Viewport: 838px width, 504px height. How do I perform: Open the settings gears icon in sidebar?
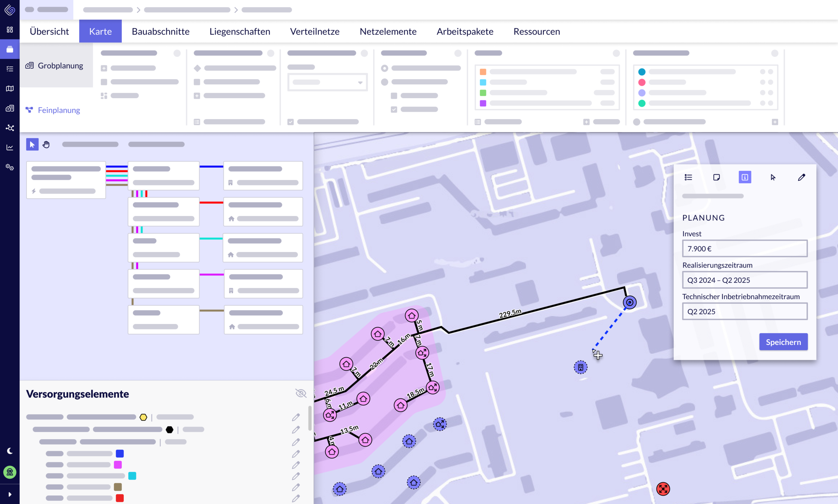tap(10, 167)
